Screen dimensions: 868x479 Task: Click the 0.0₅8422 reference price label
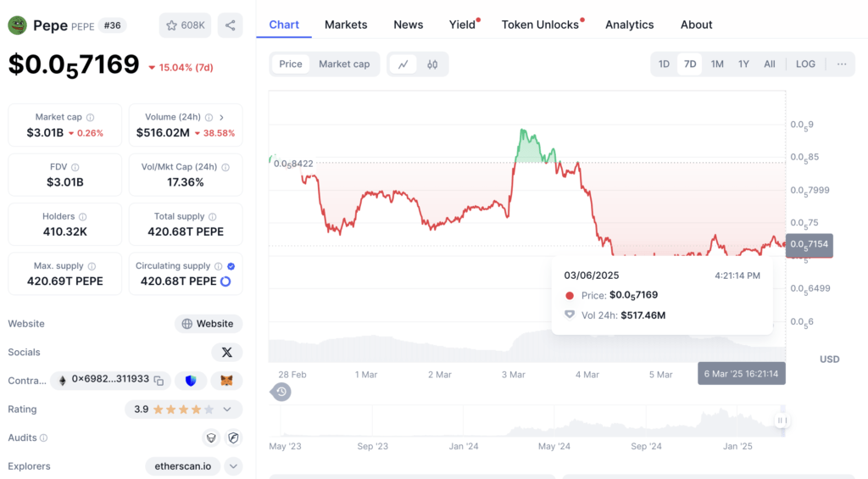(293, 164)
